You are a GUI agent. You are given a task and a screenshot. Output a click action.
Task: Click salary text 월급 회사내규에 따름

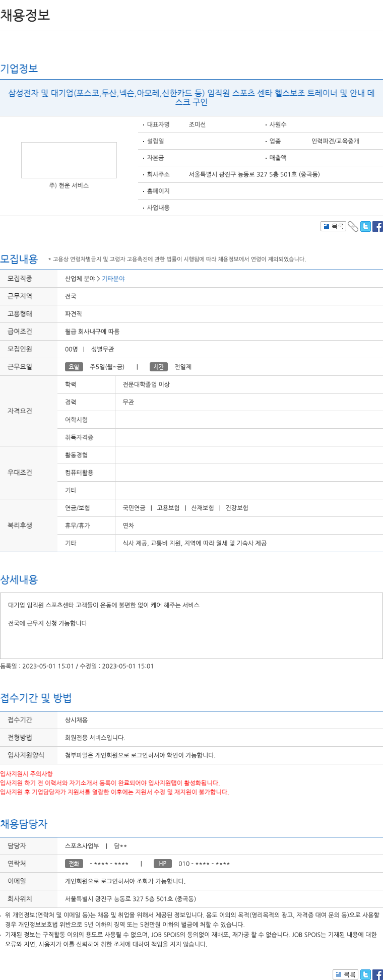92,332
